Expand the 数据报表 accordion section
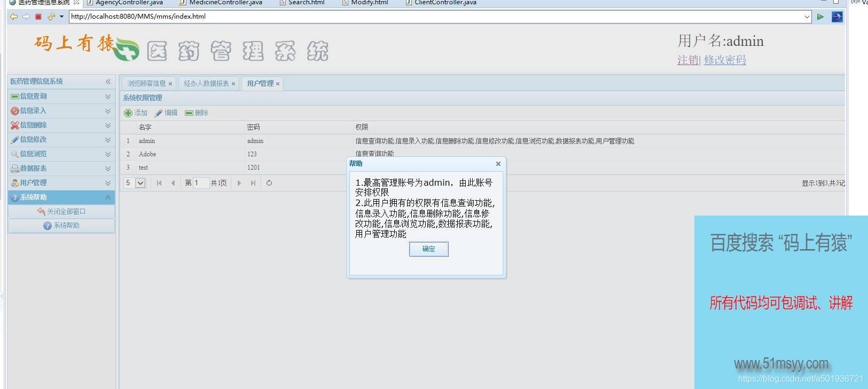868x389 pixels. click(x=107, y=169)
